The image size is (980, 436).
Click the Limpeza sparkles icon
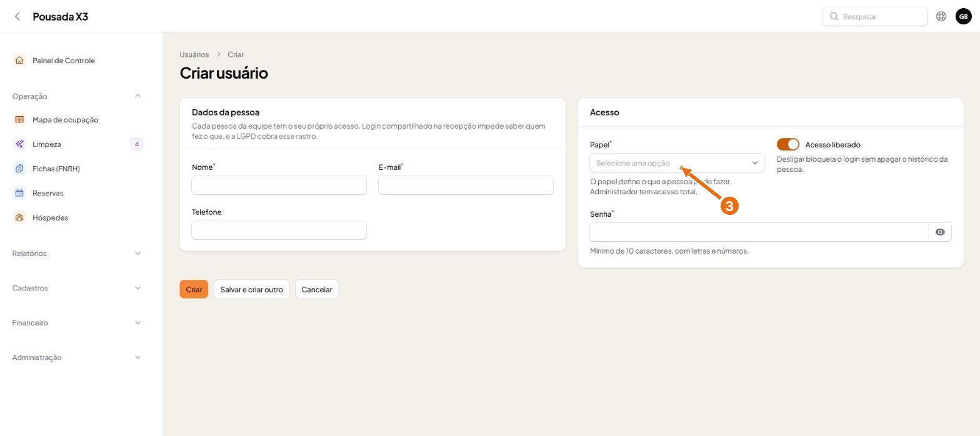19,144
